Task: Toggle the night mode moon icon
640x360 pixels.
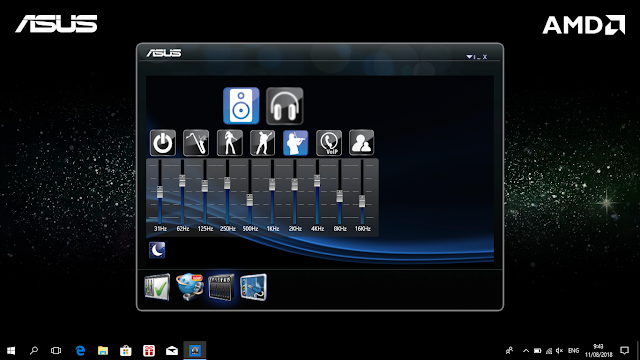Action: 157,250
